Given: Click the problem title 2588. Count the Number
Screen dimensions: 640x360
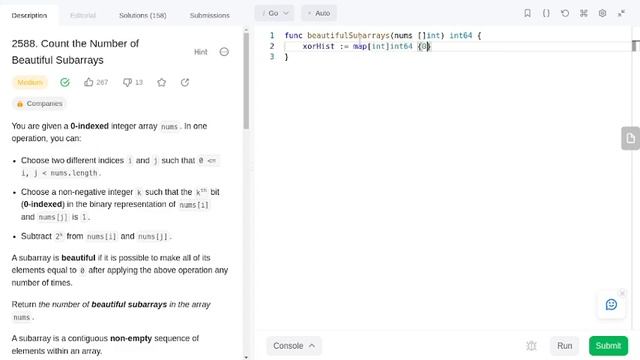Looking at the screenshot, I should pos(76,52).
